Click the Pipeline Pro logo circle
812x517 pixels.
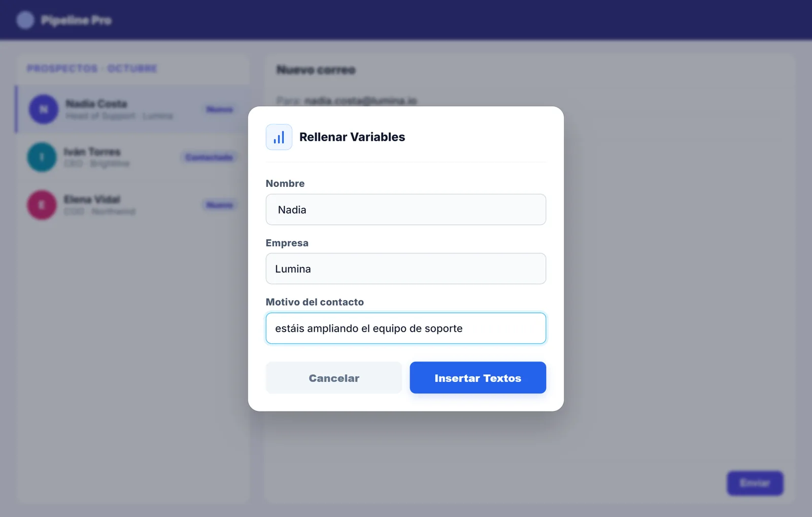[x=25, y=20]
